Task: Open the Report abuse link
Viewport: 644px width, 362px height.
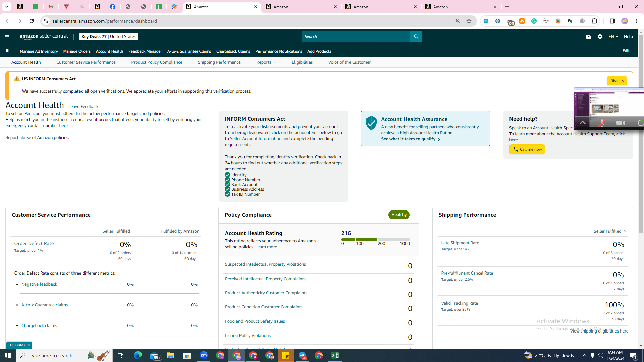Action: [x=18, y=138]
